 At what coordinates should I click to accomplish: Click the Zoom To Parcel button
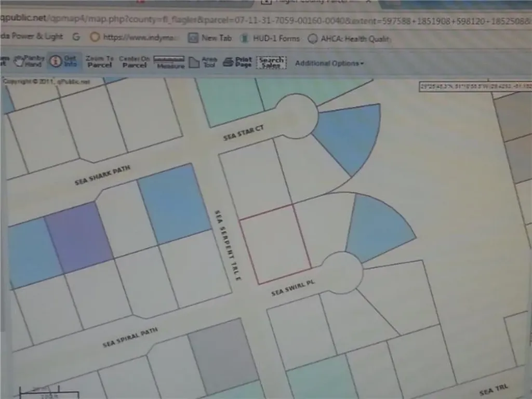99,61
